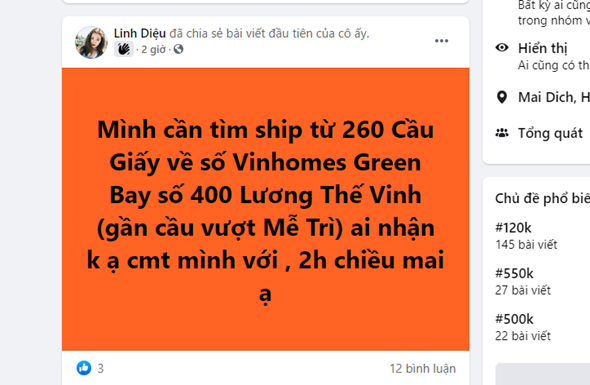Open the three-dot post options menu
This screenshot has height=385, width=590.
coord(441,41)
